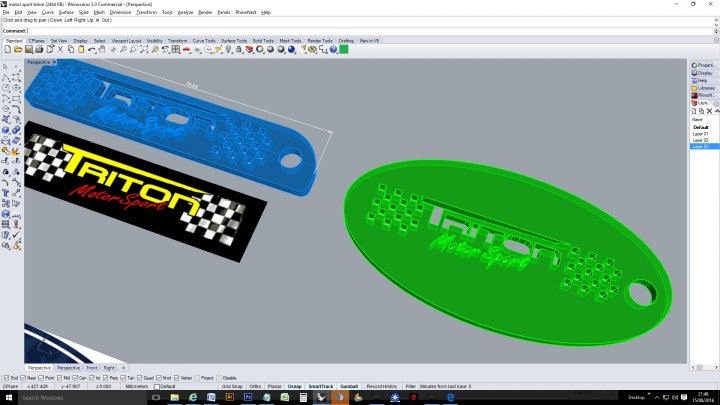Toggle Ortho mode in the status bar

(x=255, y=387)
